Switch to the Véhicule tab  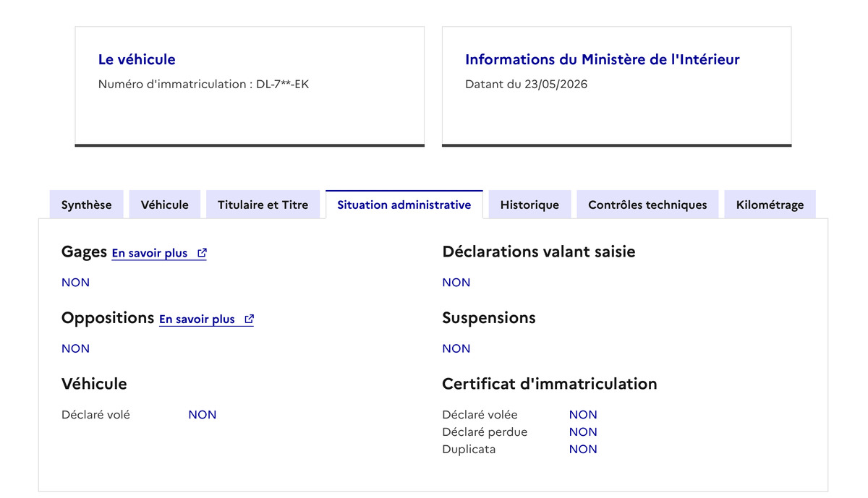[x=165, y=205]
